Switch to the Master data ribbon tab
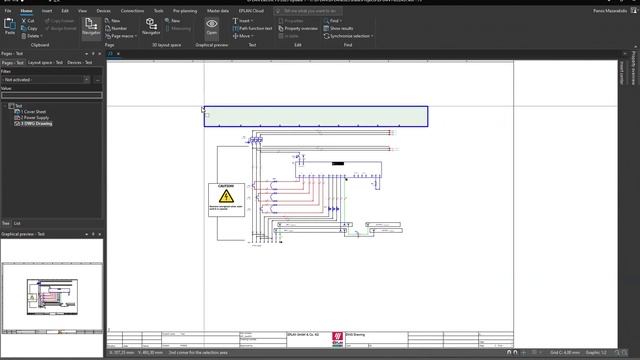The width and height of the screenshot is (640, 360). [x=218, y=11]
